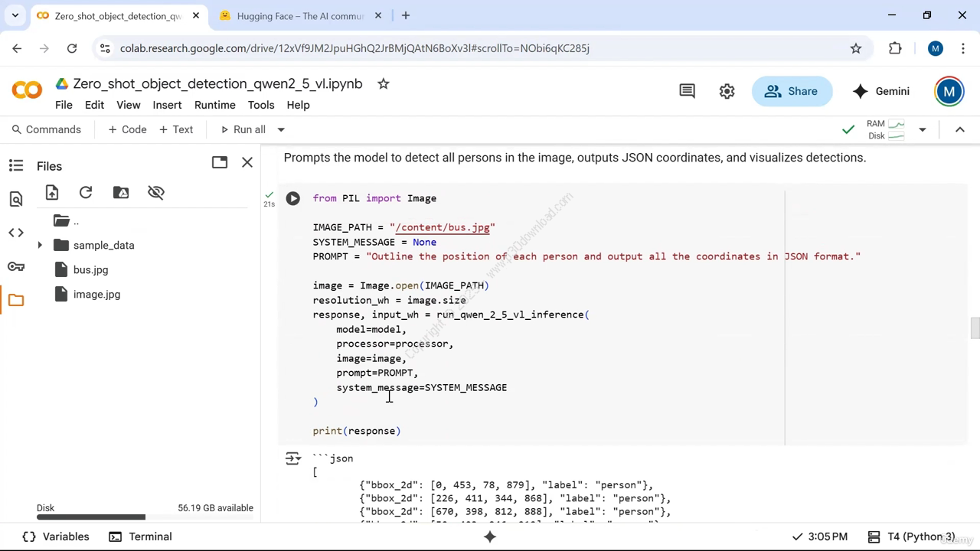Open the Runtime menu
Viewport: 980px width, 551px height.
pos(214,105)
